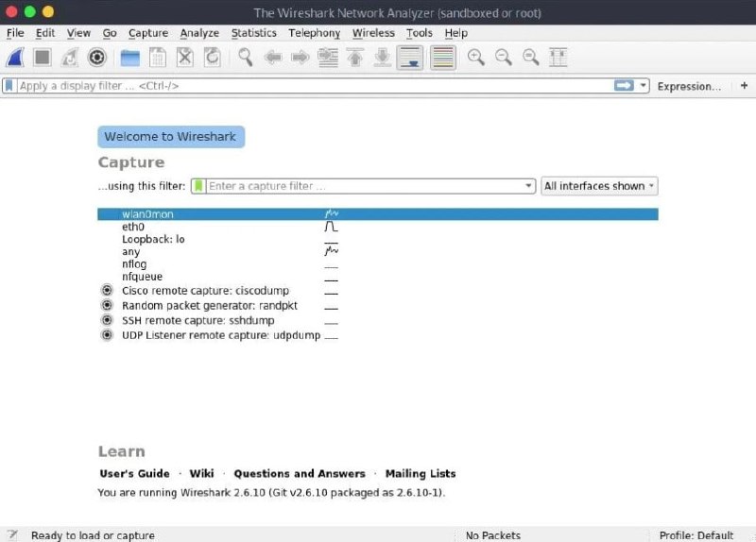Image resolution: width=756 pixels, height=542 pixels.
Task: Click status bar expert info icon
Action: click(x=12, y=534)
